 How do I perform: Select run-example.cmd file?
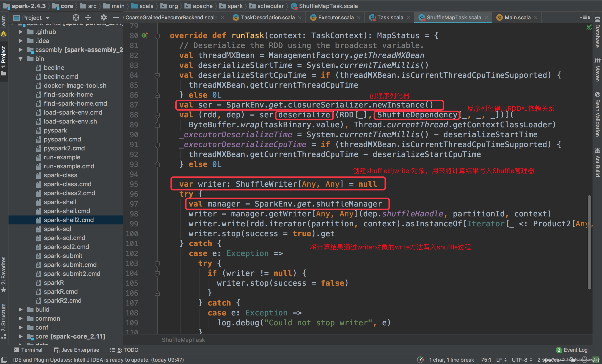(x=69, y=166)
